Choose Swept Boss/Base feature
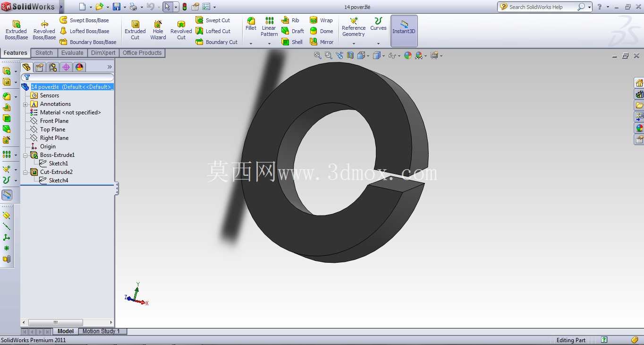644x345 pixels. pyautogui.click(x=84, y=20)
